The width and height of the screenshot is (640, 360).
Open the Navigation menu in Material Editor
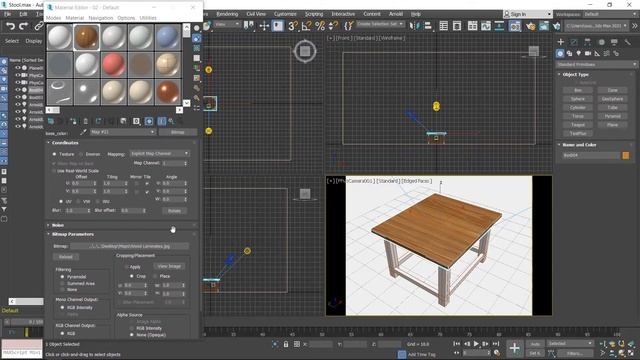[101, 18]
